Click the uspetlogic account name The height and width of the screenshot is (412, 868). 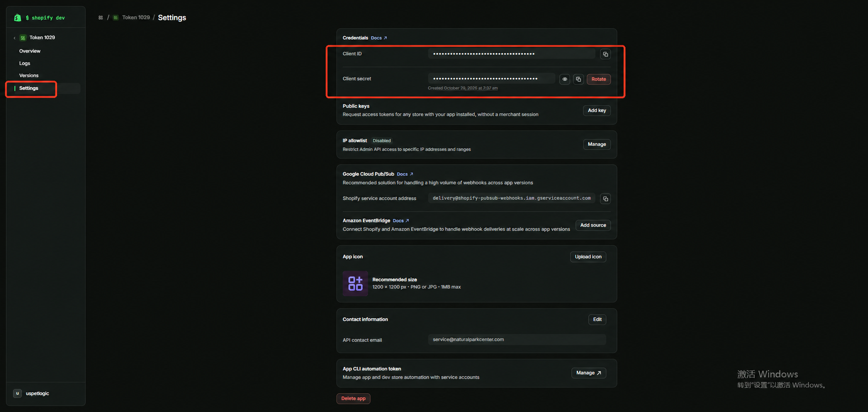(x=37, y=394)
